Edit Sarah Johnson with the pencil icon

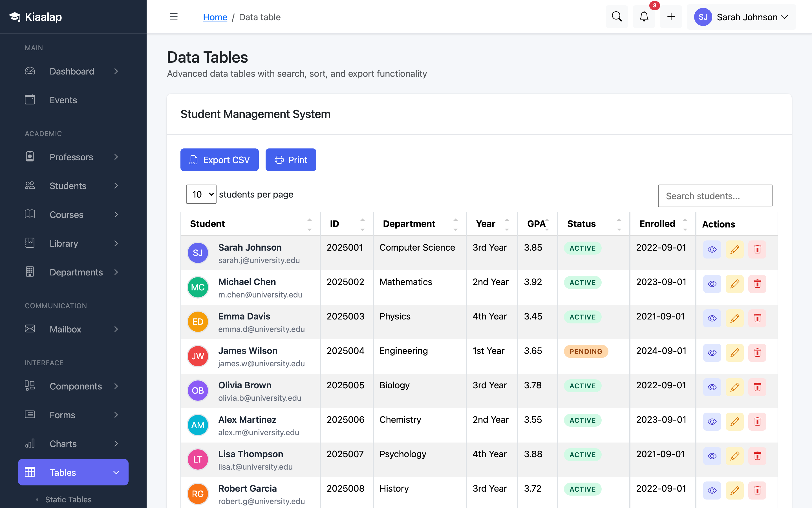tap(734, 249)
